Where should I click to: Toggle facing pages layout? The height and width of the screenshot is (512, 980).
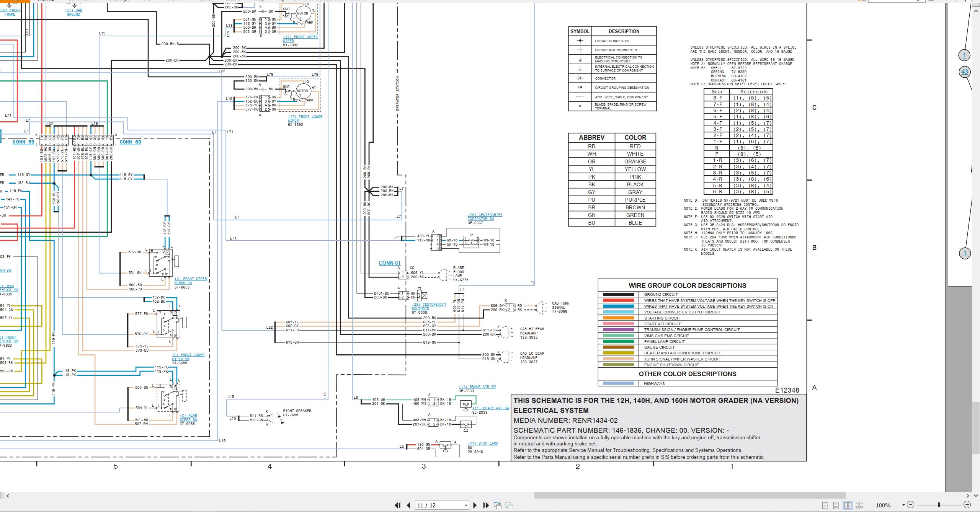click(848, 505)
